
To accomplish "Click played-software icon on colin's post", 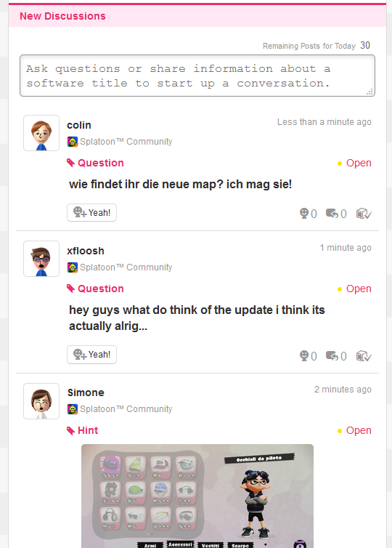I will 364,213.
